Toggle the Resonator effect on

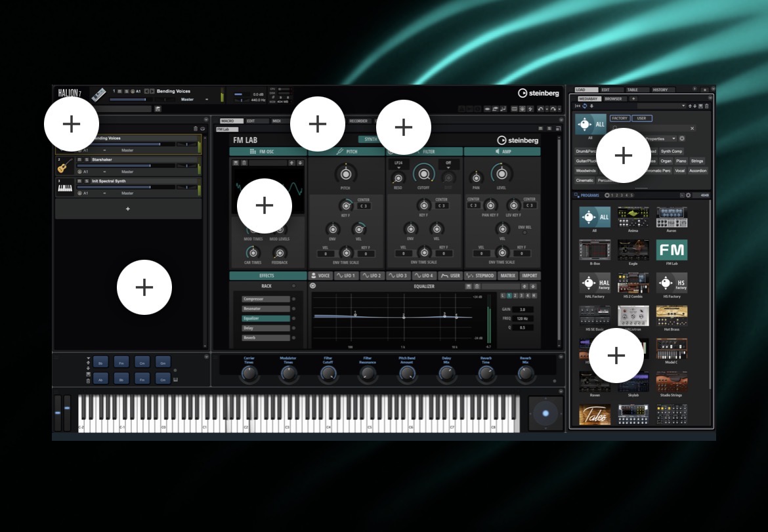coord(294,309)
